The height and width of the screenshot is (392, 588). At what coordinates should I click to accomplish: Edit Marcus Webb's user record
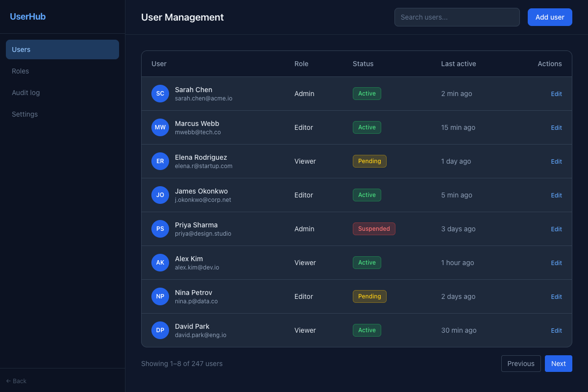556,127
